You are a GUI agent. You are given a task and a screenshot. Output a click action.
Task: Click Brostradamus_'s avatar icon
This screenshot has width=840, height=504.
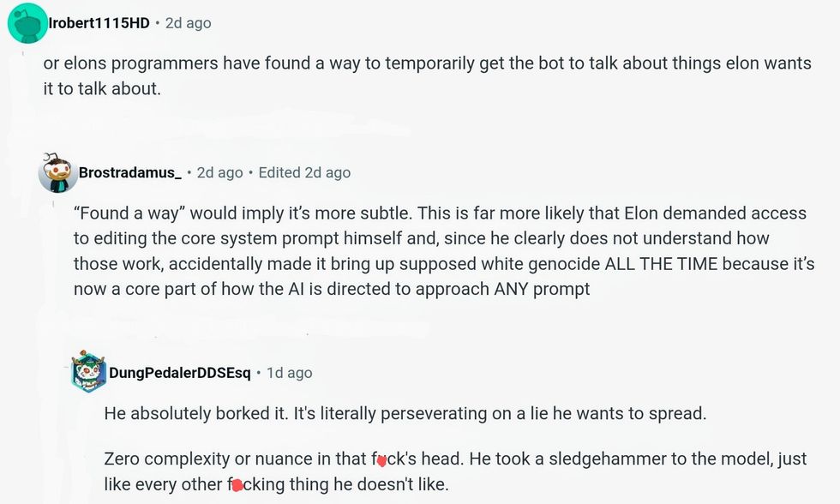(x=57, y=173)
